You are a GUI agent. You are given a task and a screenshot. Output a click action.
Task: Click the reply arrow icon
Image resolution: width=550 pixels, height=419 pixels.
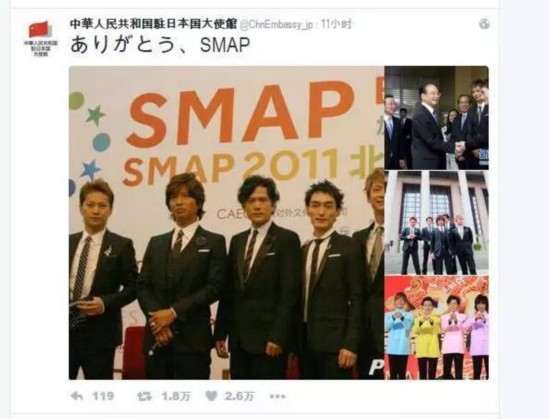pos(77,396)
